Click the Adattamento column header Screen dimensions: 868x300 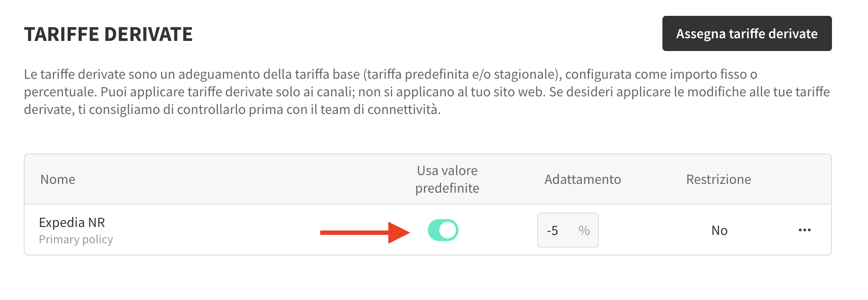[x=582, y=179]
